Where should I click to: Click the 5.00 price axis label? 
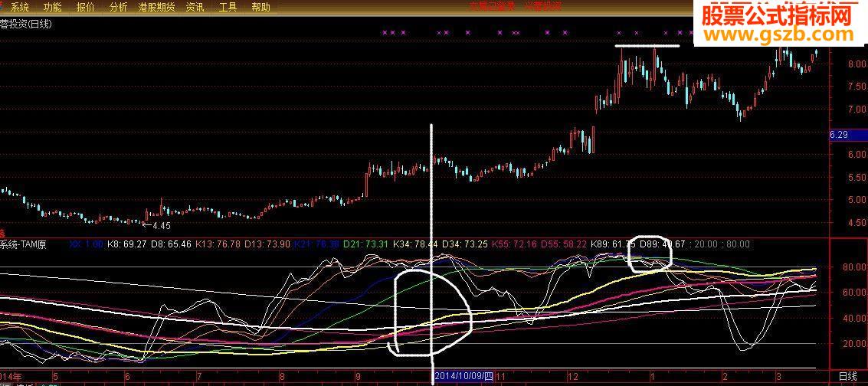tap(857, 200)
